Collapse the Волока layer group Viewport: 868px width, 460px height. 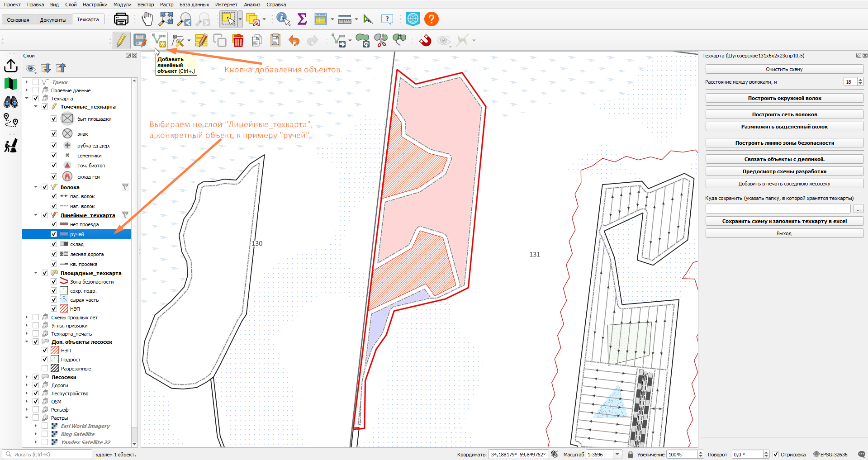click(36, 187)
